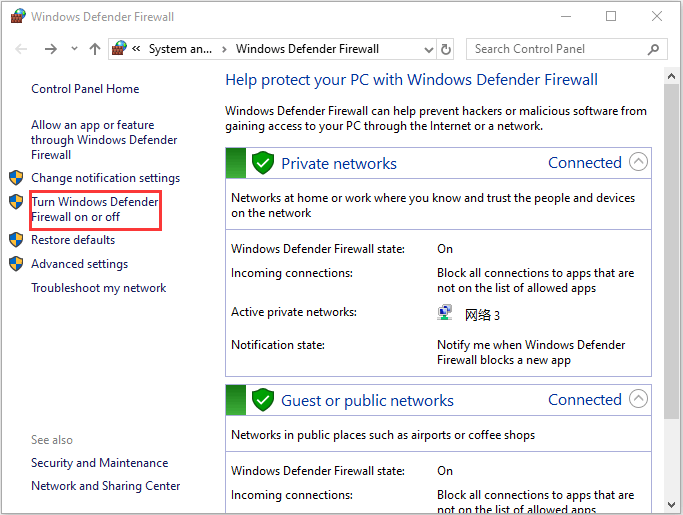Click 'Notification state:' label

pos(278,345)
